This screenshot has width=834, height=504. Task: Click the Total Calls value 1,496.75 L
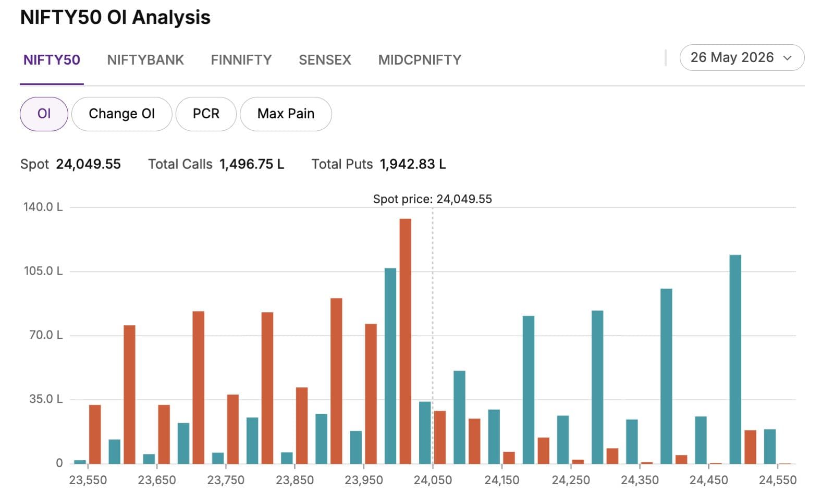tap(252, 164)
